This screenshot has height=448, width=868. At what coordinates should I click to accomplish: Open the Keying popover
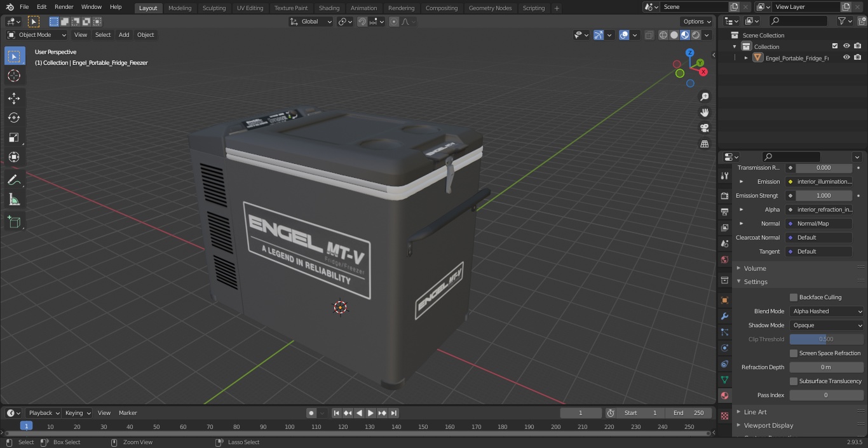pos(78,413)
